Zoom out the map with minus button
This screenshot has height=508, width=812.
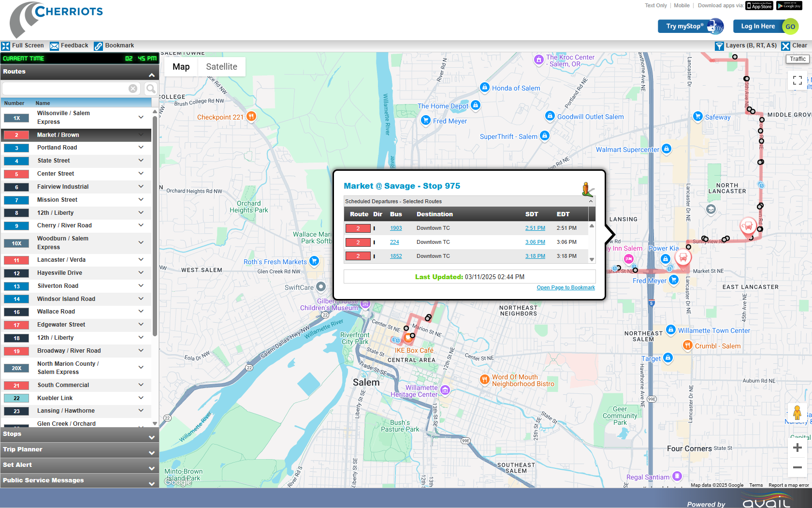coord(797,467)
